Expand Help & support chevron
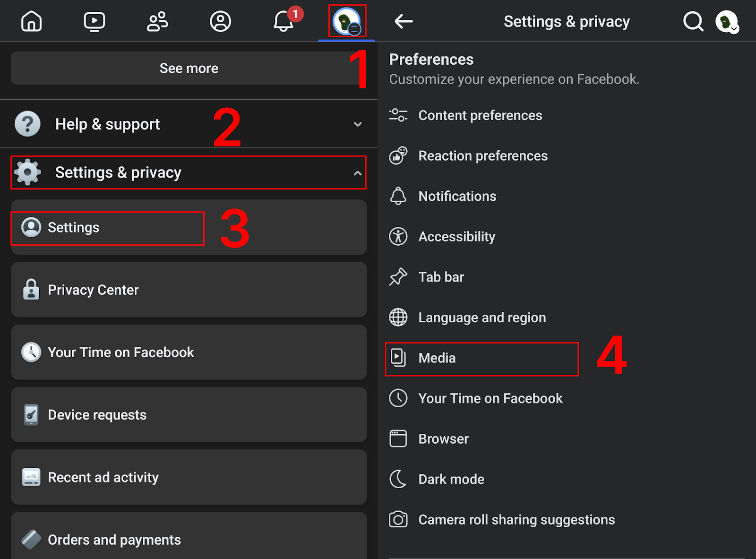 pos(358,124)
